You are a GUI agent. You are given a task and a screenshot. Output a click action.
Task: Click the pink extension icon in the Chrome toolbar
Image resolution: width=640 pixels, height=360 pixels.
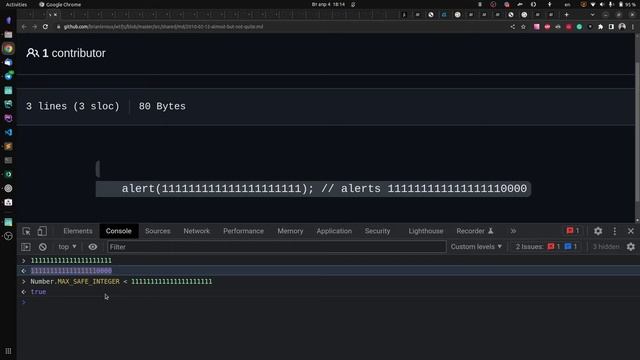coord(536,27)
